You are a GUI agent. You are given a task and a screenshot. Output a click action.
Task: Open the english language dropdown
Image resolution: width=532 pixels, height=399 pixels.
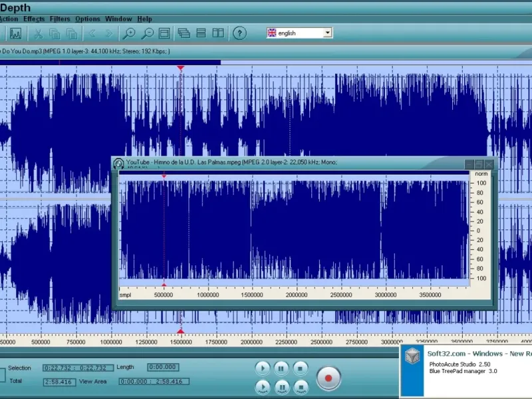point(327,33)
